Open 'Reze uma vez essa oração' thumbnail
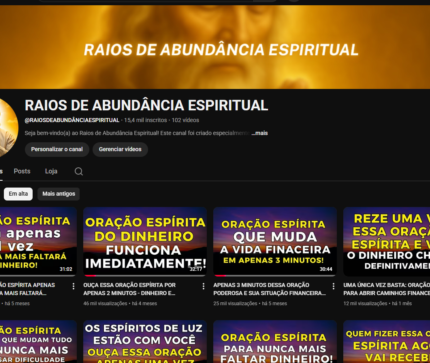The height and width of the screenshot is (363, 430). (387, 242)
